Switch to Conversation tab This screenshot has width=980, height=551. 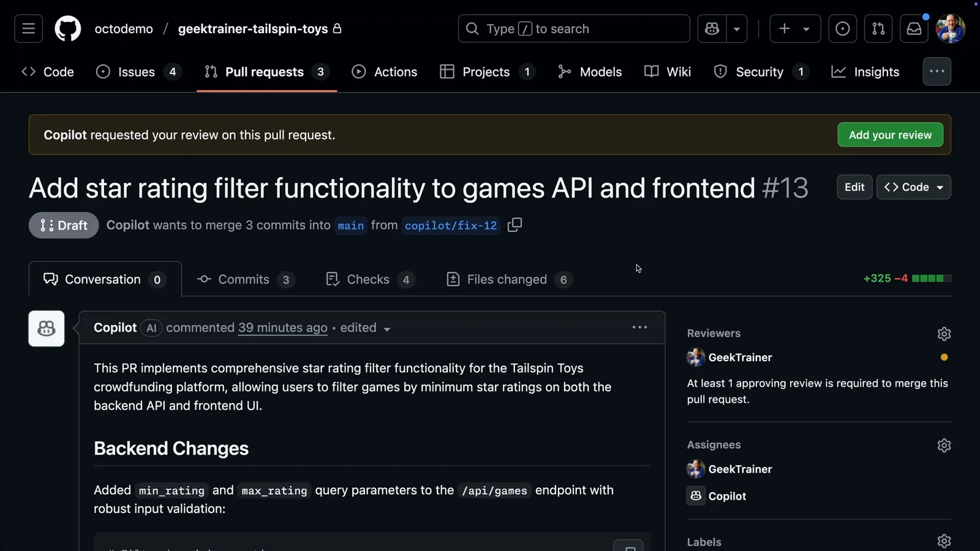coord(105,279)
